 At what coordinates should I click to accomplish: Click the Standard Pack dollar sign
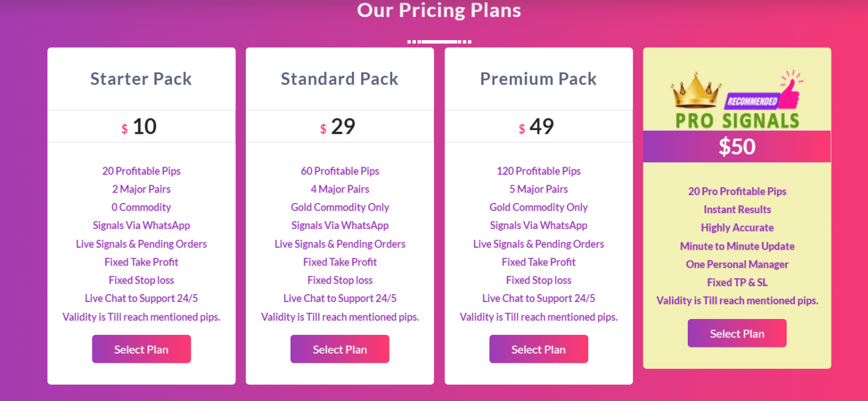pos(323,129)
